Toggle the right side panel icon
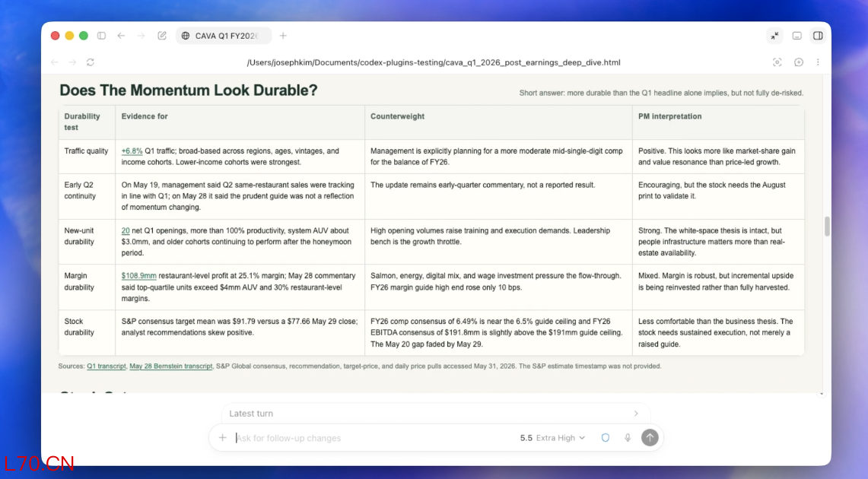The width and height of the screenshot is (868, 479). 818,36
